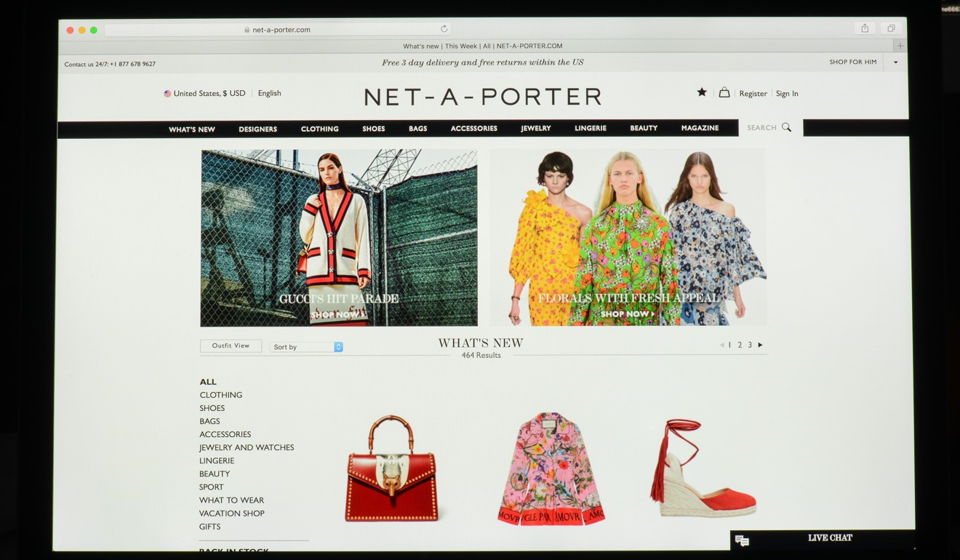Viewport: 960px width, 560px height.
Task: Filter by Beauty in sidebar
Action: coord(215,473)
